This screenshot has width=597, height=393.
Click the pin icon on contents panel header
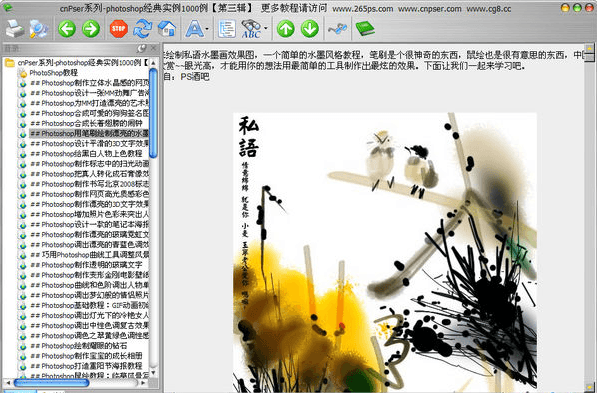point(141,48)
